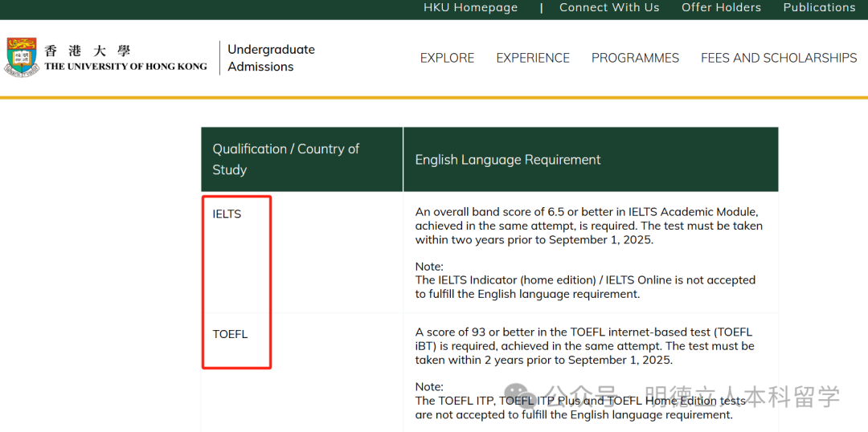
Task: Click the IELTS 6.5 band score paragraph
Action: point(589,226)
